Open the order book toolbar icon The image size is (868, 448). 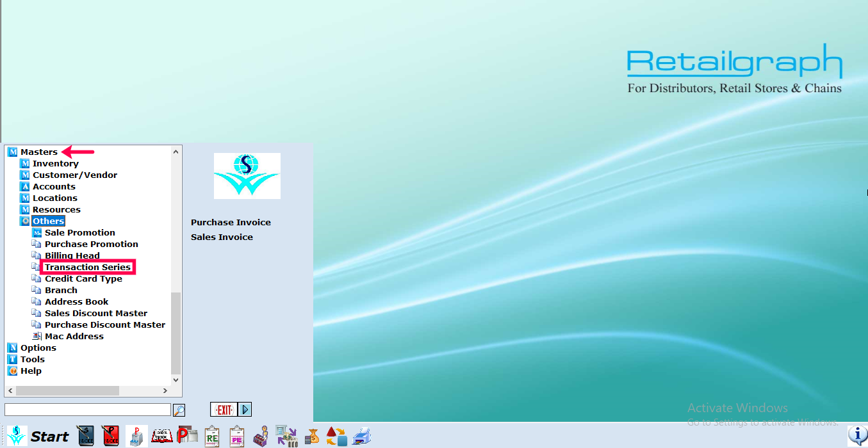161,436
